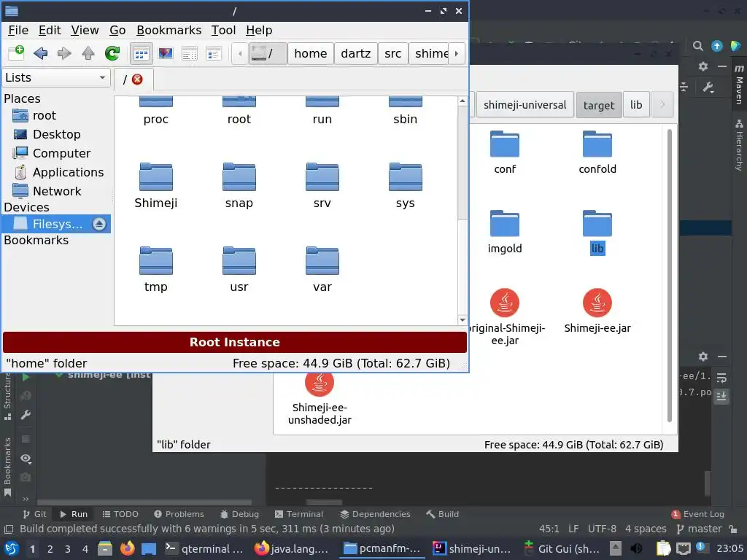
Task: Click scrollbar up arrow in root window
Action: pyautogui.click(x=462, y=101)
